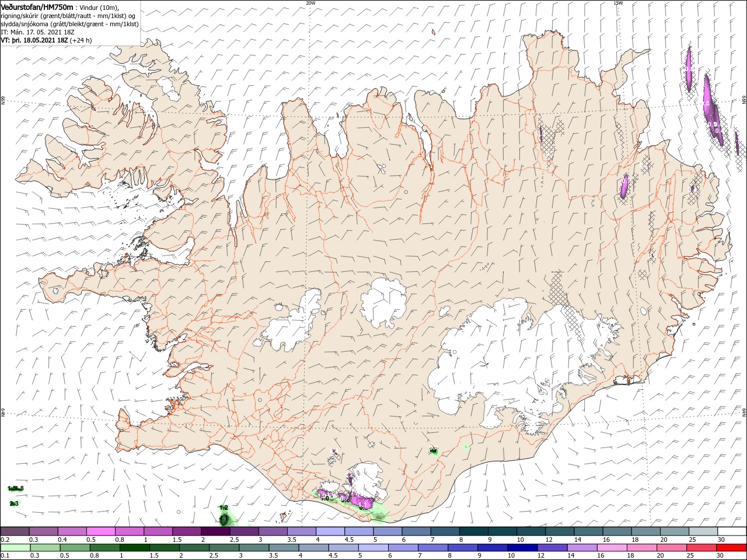Click the 16 label in the lower legend
Viewport: 747px width, 560px height.
tap(601, 555)
